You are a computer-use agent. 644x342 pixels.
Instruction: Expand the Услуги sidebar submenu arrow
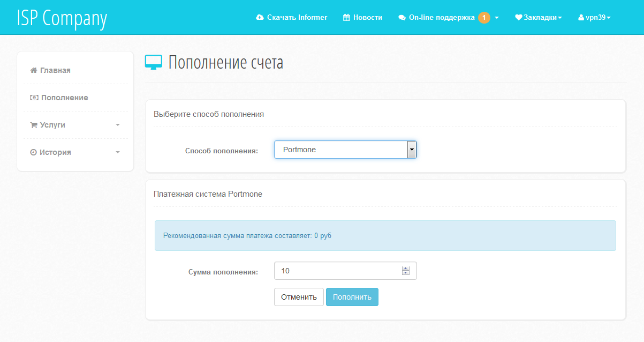tap(118, 125)
